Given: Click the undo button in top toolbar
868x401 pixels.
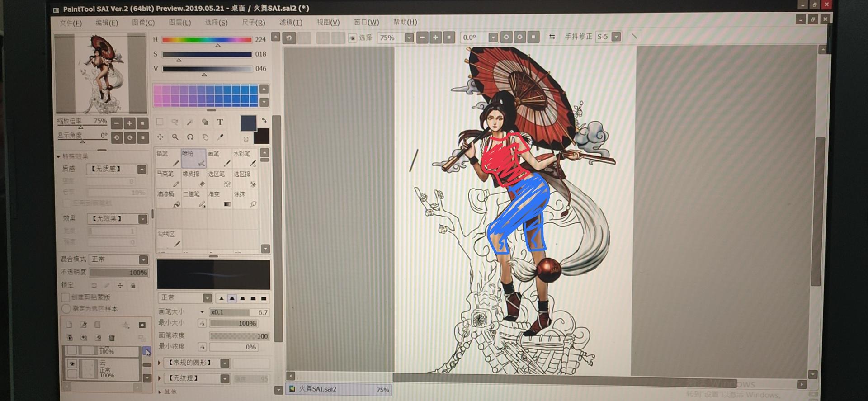Looking at the screenshot, I should click(x=289, y=38).
